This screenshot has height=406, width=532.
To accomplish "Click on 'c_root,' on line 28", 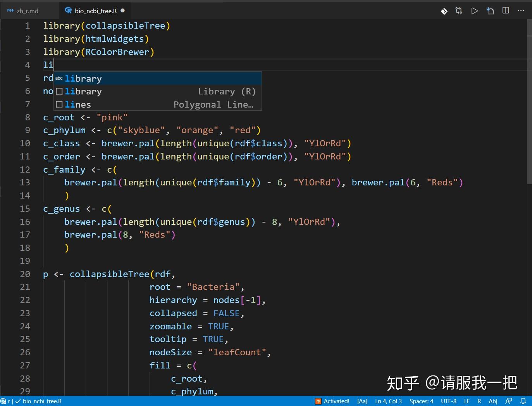I will [x=189, y=379].
